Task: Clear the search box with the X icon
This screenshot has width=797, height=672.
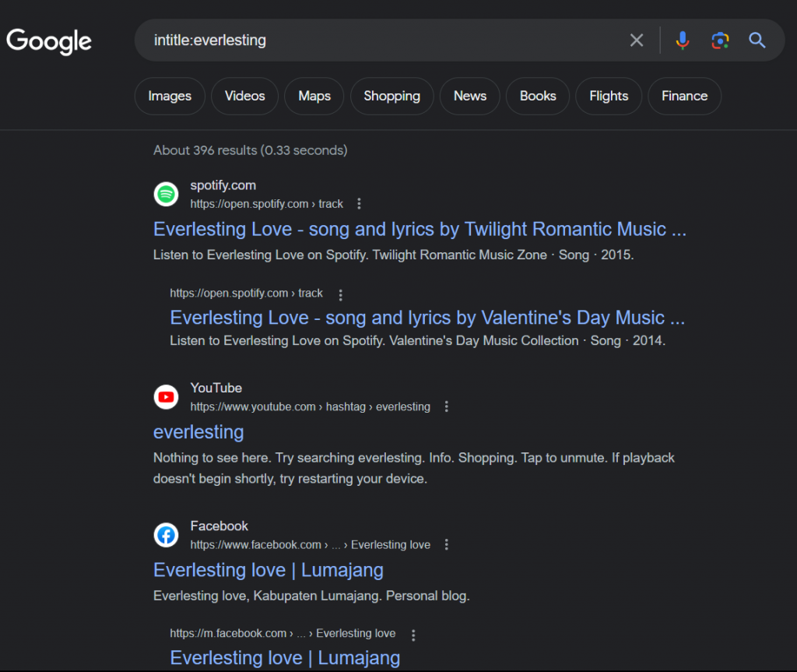Action: coord(637,40)
